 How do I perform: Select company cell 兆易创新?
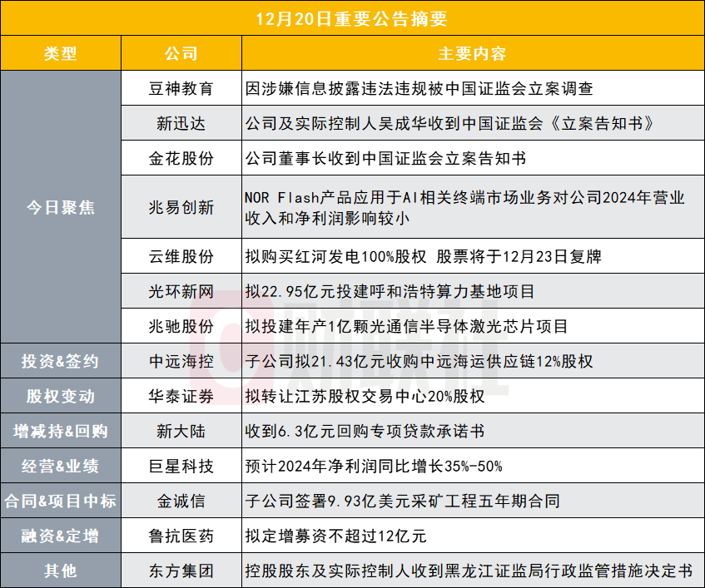(181, 207)
